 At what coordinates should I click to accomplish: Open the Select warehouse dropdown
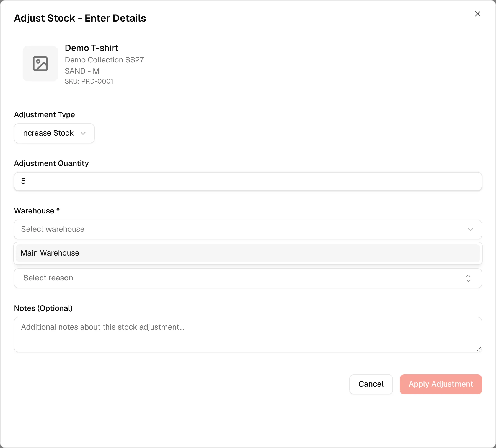(x=248, y=230)
